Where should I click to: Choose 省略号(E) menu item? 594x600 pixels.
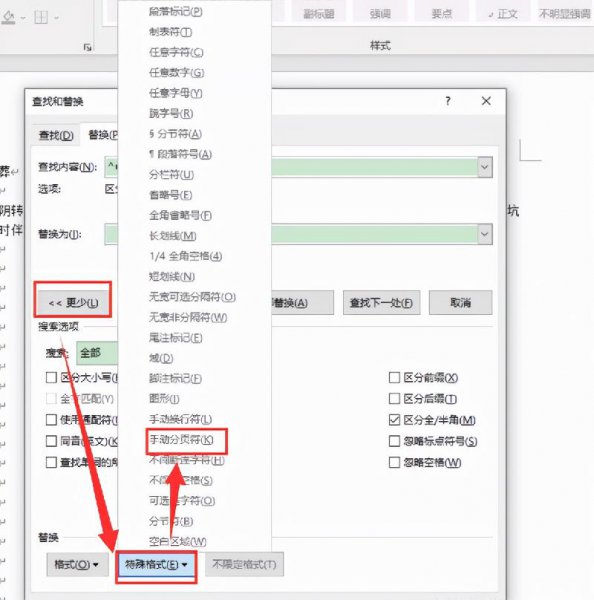coord(171,195)
